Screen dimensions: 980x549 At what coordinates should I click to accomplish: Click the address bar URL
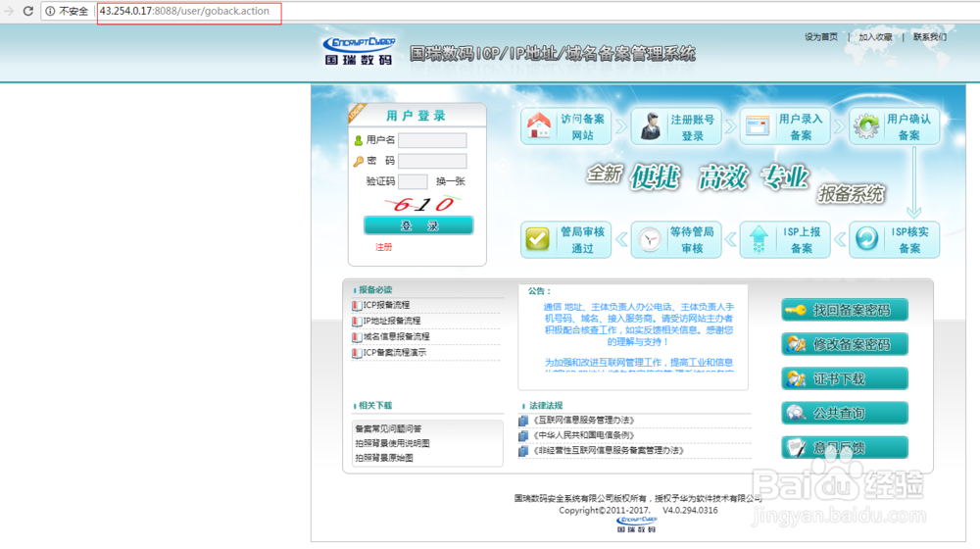coord(184,11)
